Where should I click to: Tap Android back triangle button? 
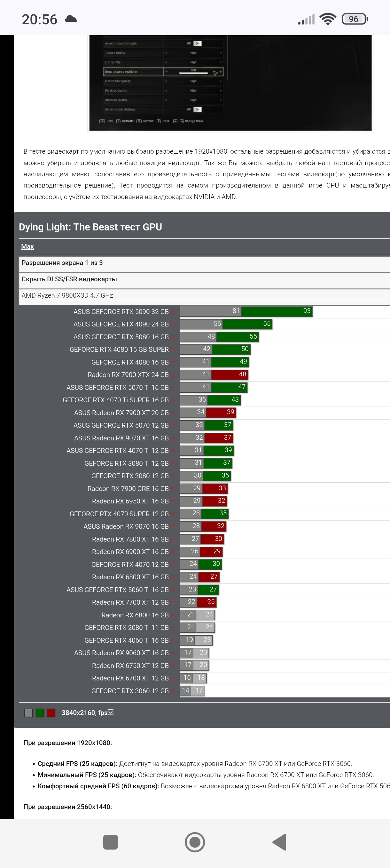click(x=280, y=842)
